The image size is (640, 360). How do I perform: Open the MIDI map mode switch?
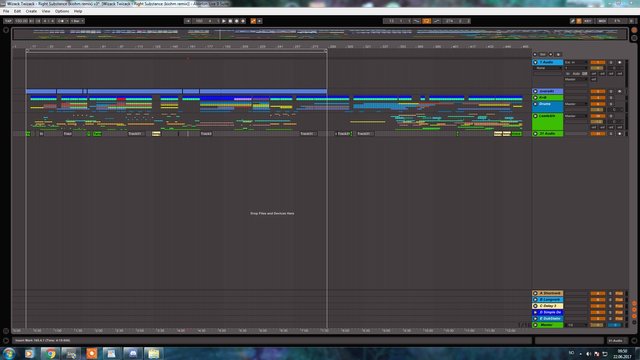[x=602, y=21]
